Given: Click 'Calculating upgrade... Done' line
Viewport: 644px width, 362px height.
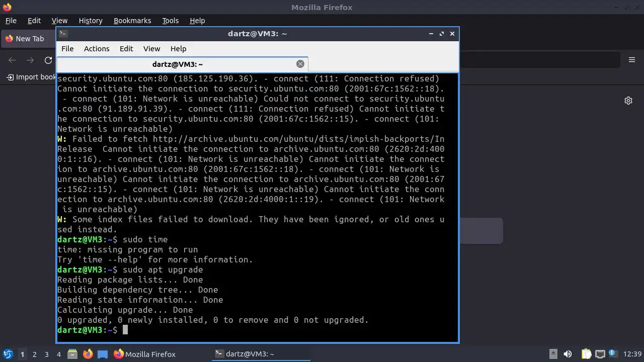Looking at the screenshot, I should pyautogui.click(x=125, y=310).
